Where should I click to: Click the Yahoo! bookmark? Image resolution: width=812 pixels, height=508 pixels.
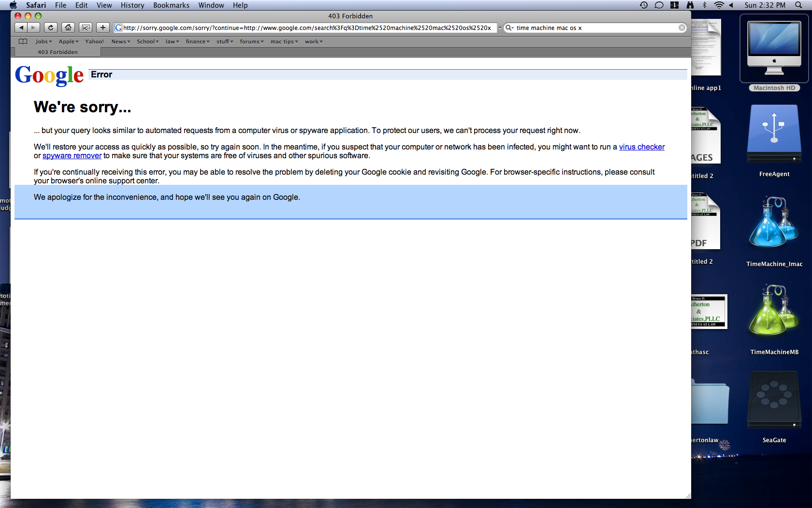coord(94,42)
